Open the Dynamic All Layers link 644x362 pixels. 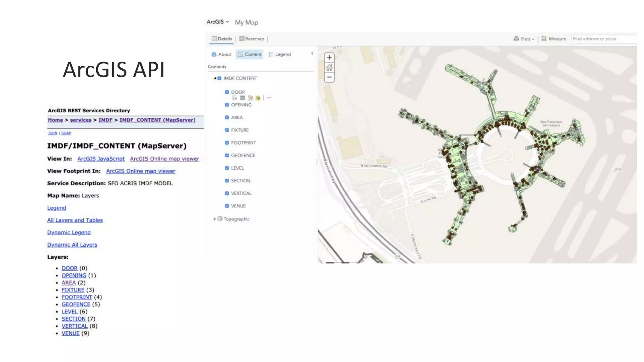click(72, 245)
